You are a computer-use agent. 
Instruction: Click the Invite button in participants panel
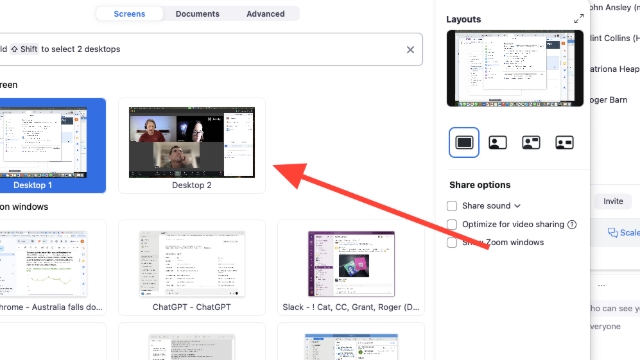tap(613, 201)
